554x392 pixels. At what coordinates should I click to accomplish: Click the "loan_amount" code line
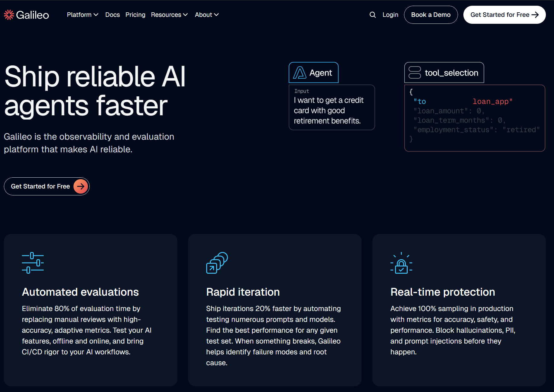pyautogui.click(x=449, y=111)
